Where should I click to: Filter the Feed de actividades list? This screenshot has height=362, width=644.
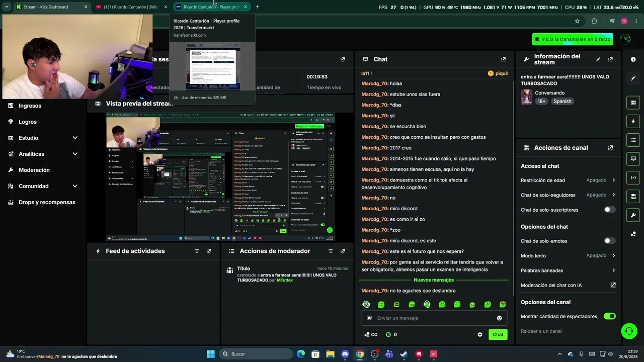(197, 251)
